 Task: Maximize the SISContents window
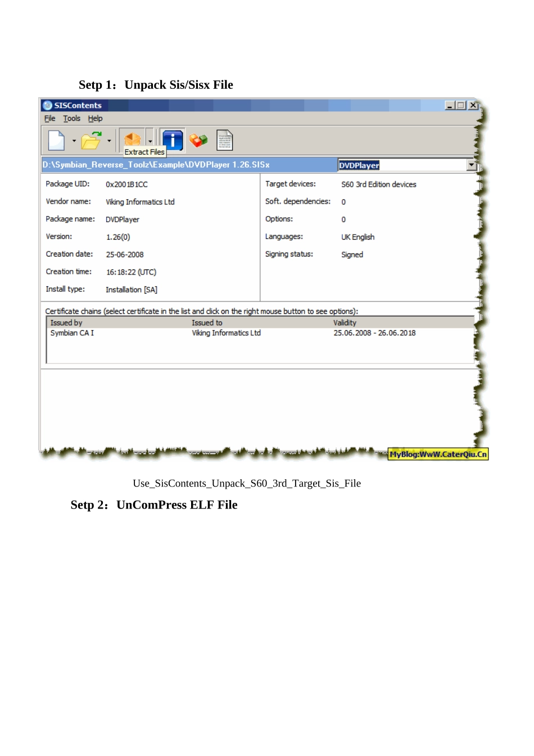461,105
